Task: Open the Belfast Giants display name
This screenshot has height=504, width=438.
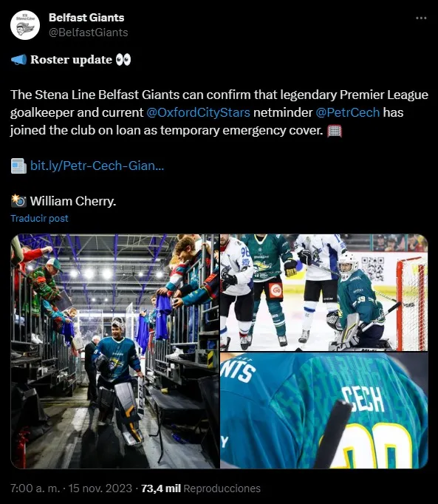Action: [86, 18]
